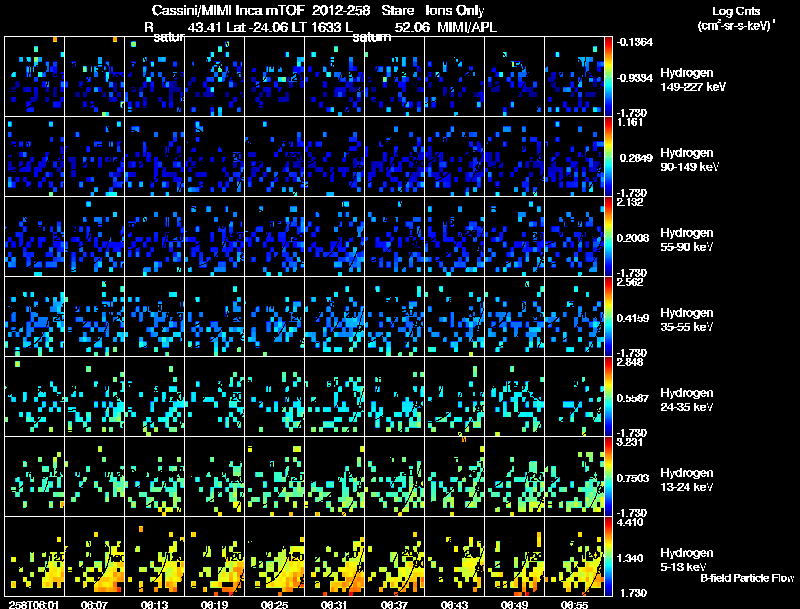Image resolution: width=800 pixels, height=609 pixels.
Task: Click colorbar maximum value 3.231
Action: click(630, 442)
